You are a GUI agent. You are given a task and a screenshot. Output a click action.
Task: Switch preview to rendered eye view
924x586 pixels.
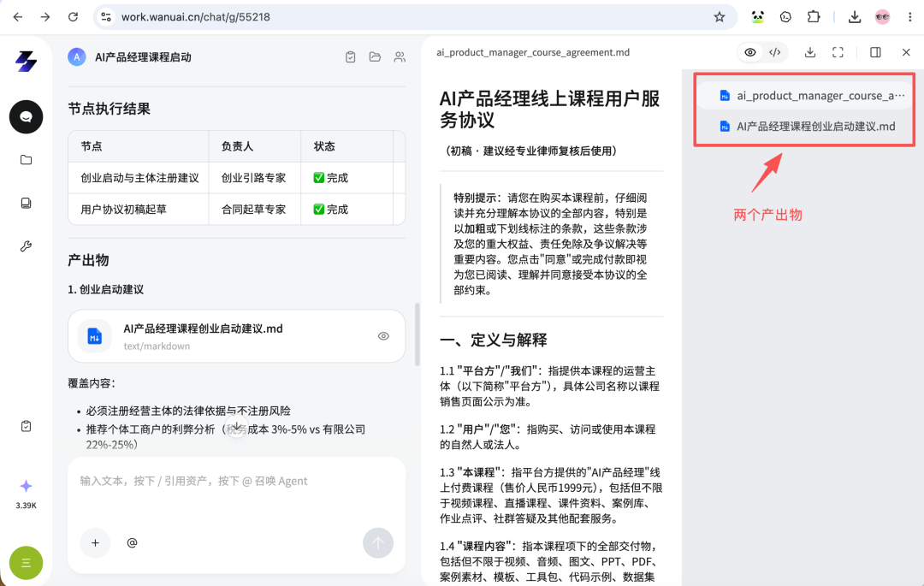pyautogui.click(x=750, y=52)
